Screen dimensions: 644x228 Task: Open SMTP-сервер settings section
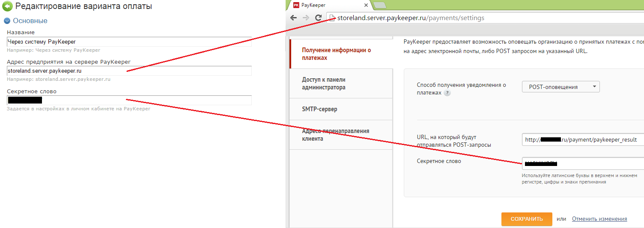341,109
